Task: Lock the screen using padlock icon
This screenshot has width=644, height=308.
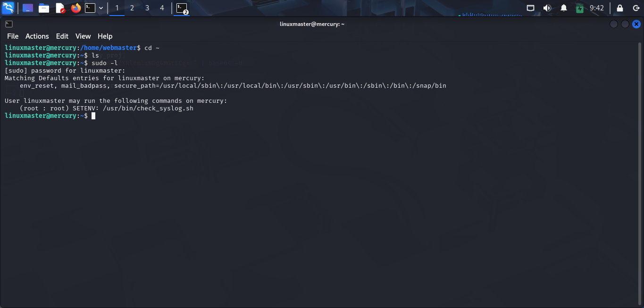Action: [x=620, y=8]
